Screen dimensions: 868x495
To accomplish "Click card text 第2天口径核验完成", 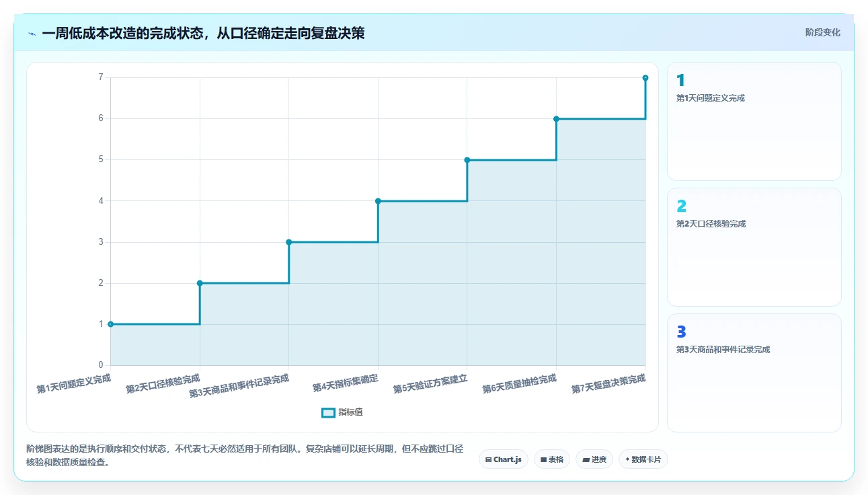I will pos(711,224).
